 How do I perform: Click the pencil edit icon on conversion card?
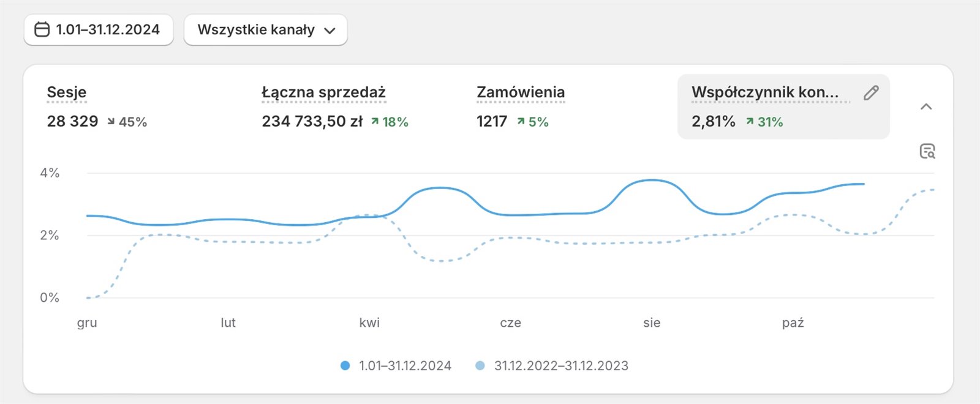pyautogui.click(x=871, y=93)
